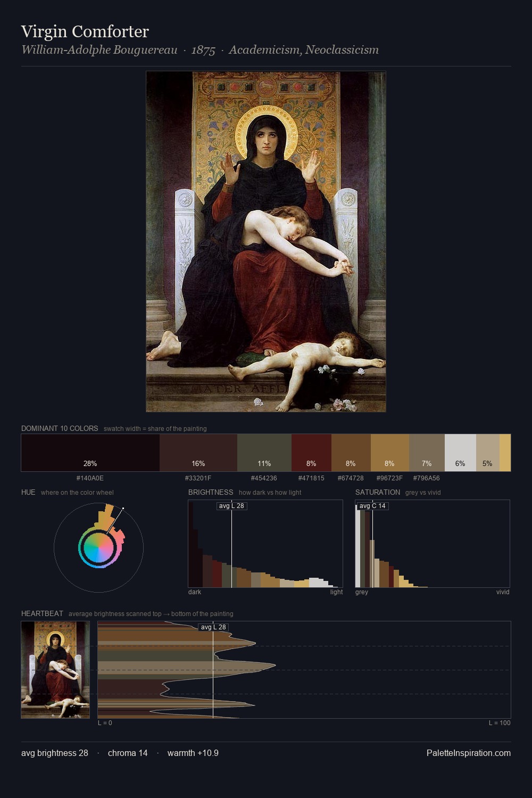Select the 6% light grey swatch
Screen dimensions: 532x798
[460, 453]
